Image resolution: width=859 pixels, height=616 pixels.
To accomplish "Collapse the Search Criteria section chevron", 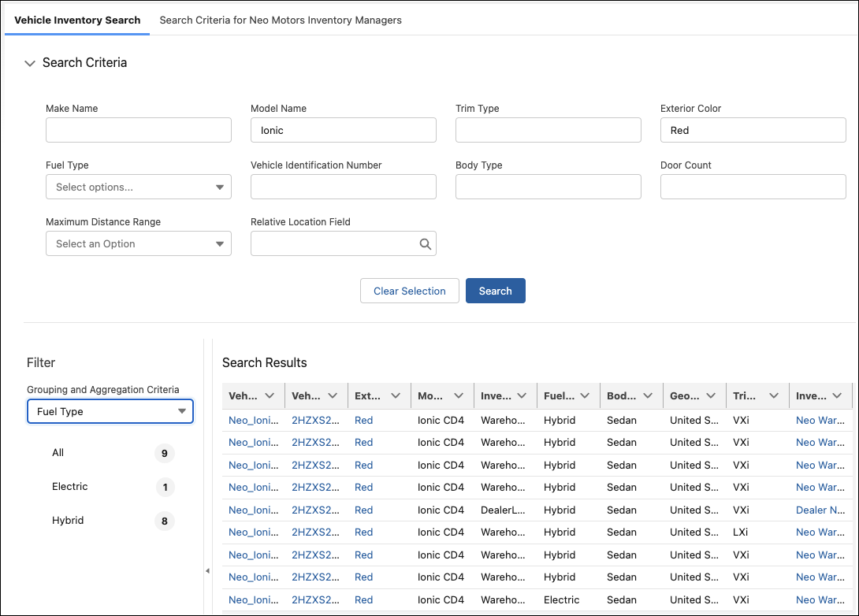I will click(x=30, y=64).
